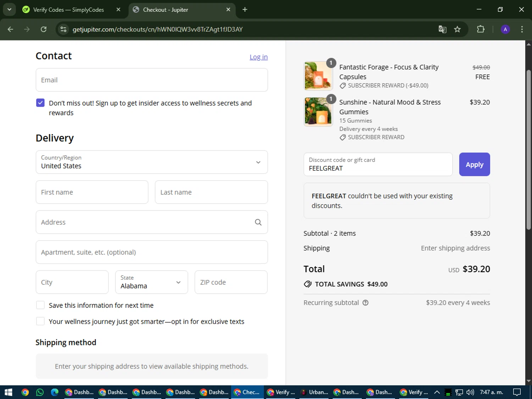Bookmark this page with the star icon
The width and height of the screenshot is (532, 399).
458,29
